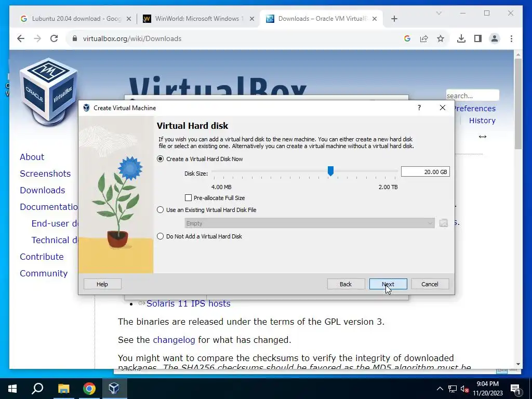Image resolution: width=532 pixels, height=399 pixels.
Task: Close the Create Virtual Machine dialog
Action: click(x=443, y=108)
